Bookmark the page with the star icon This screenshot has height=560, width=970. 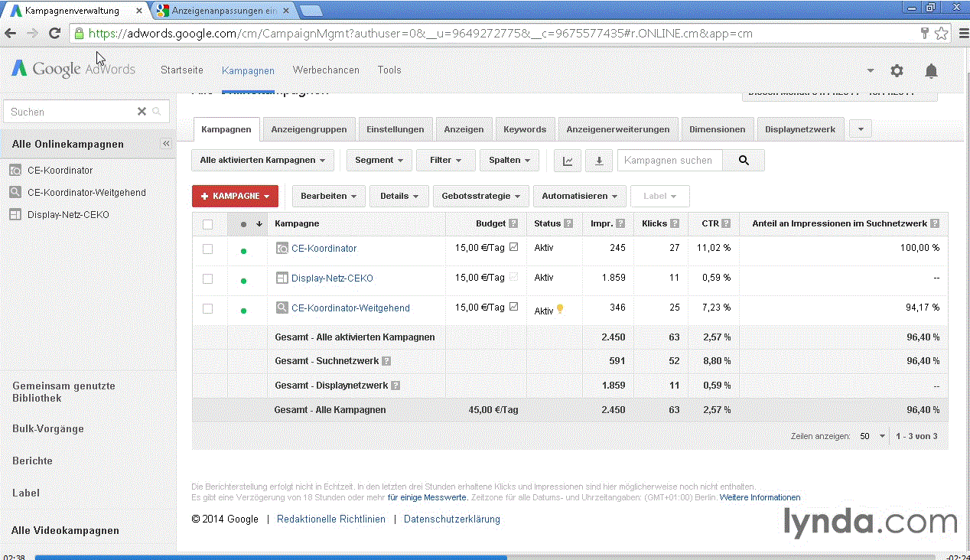(941, 33)
